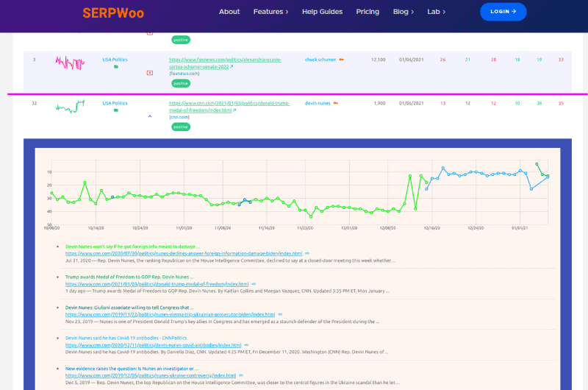Click the 12,100 search volume value

point(378,60)
